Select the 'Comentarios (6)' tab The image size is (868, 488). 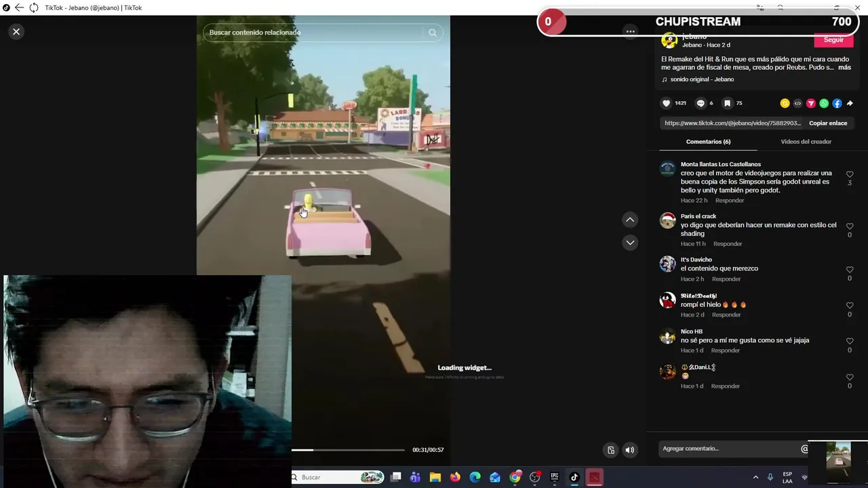708,142
